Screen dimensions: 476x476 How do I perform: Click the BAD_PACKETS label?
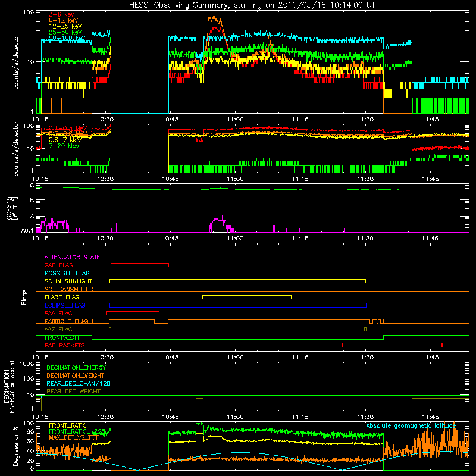pos(65,345)
